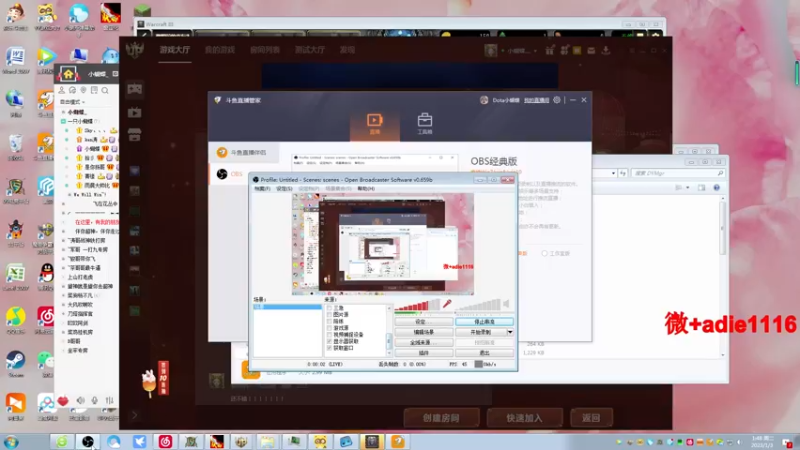Screen dimensions: 800x450
Task: Click the OBS preview thumbnail
Action: pos(383,244)
